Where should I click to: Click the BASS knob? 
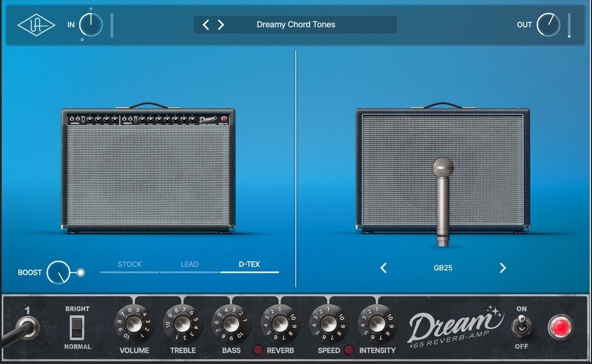click(x=231, y=324)
